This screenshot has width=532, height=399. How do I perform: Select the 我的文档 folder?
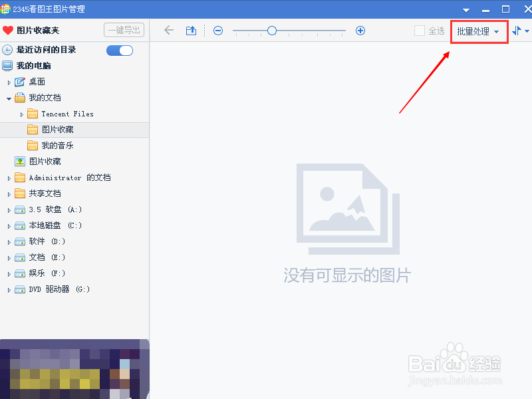coord(45,98)
